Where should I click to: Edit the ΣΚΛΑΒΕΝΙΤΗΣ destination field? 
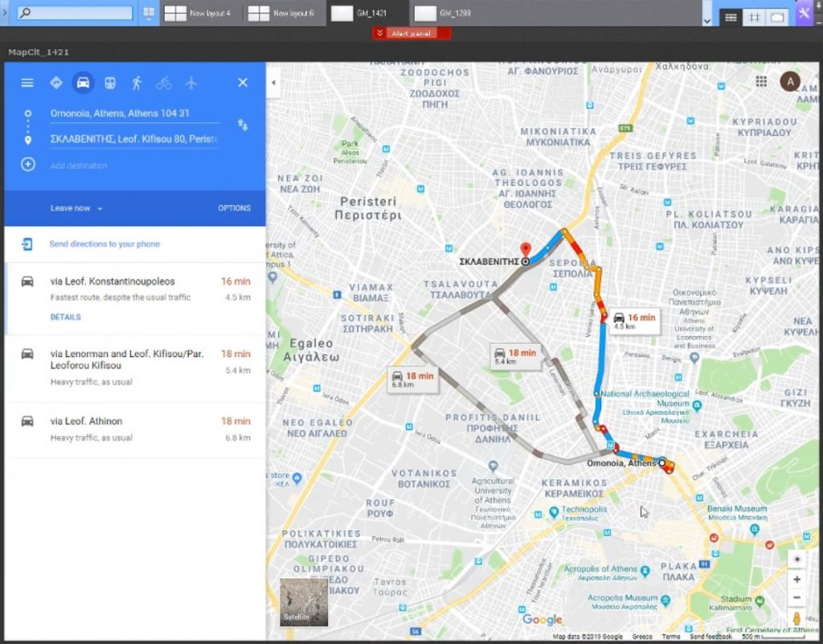click(x=134, y=139)
